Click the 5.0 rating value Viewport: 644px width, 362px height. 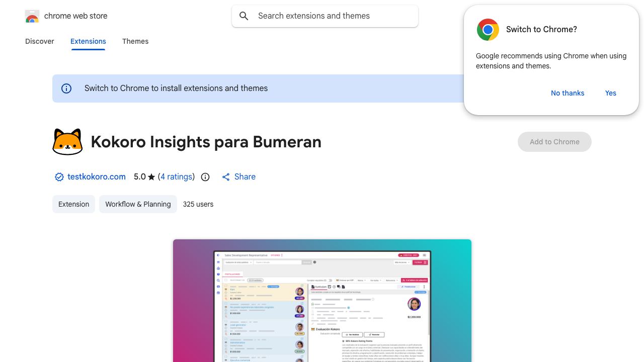coord(140,177)
